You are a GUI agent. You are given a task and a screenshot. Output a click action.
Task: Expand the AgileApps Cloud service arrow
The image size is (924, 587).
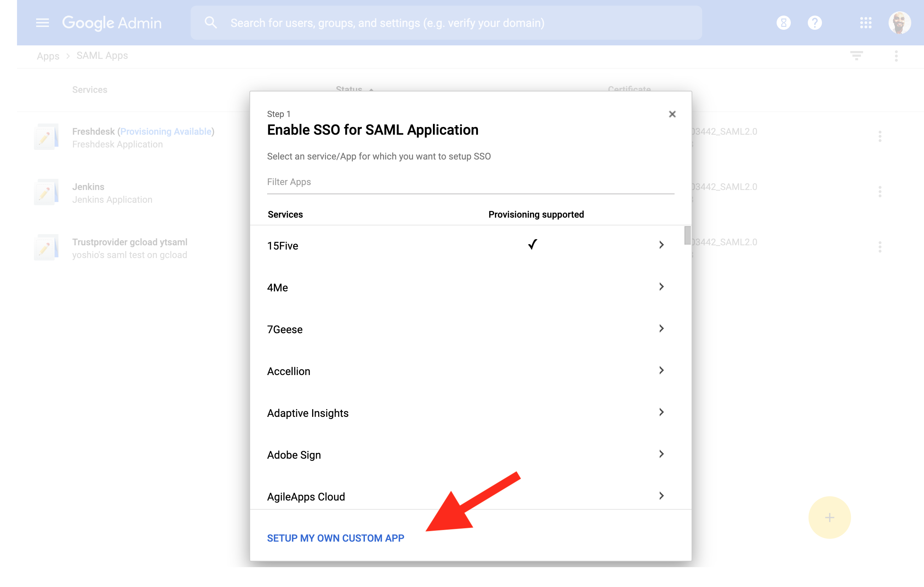click(x=661, y=496)
